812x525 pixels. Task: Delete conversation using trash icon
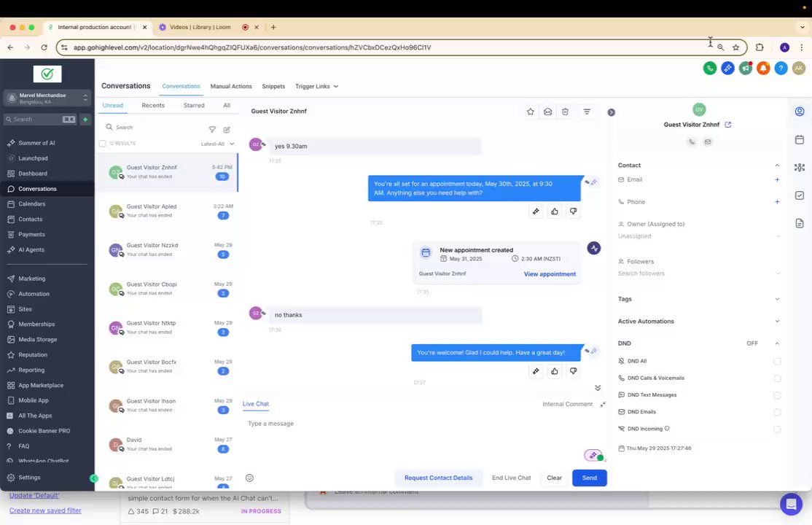coord(565,112)
